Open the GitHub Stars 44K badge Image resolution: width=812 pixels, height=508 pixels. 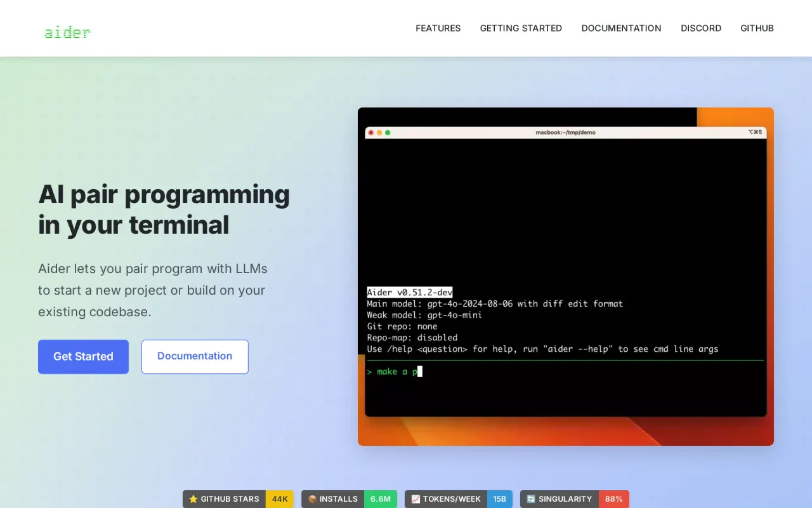238,499
